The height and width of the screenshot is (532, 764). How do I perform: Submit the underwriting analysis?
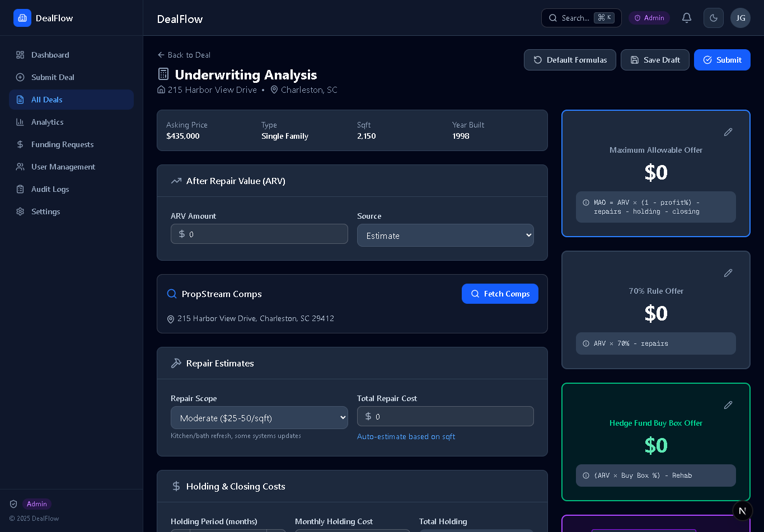pyautogui.click(x=722, y=60)
